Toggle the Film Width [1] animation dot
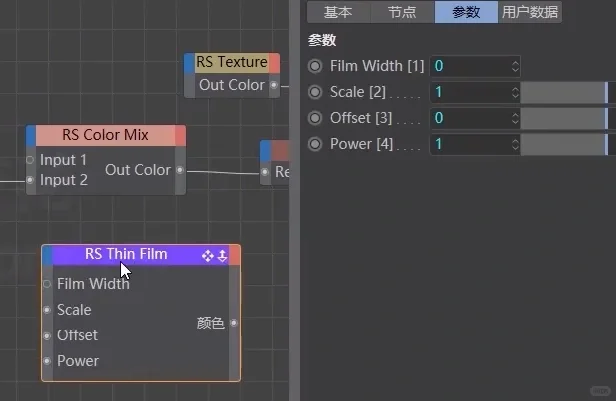This screenshot has height=401, width=616. pyautogui.click(x=315, y=66)
